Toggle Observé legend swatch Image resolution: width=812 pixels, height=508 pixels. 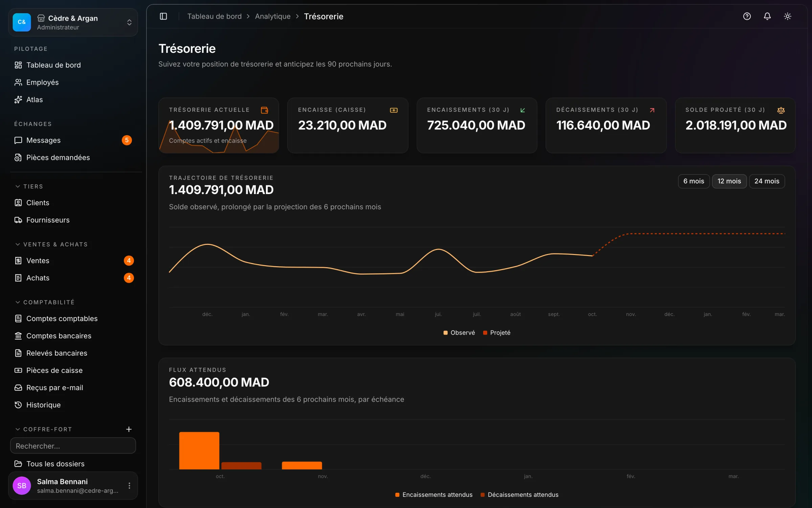click(x=446, y=333)
